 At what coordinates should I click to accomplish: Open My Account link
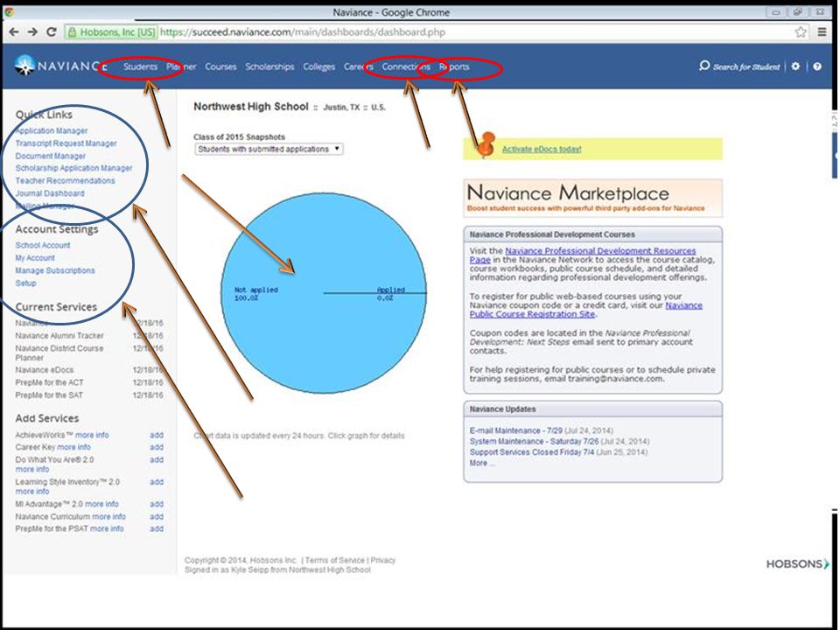tap(35, 257)
